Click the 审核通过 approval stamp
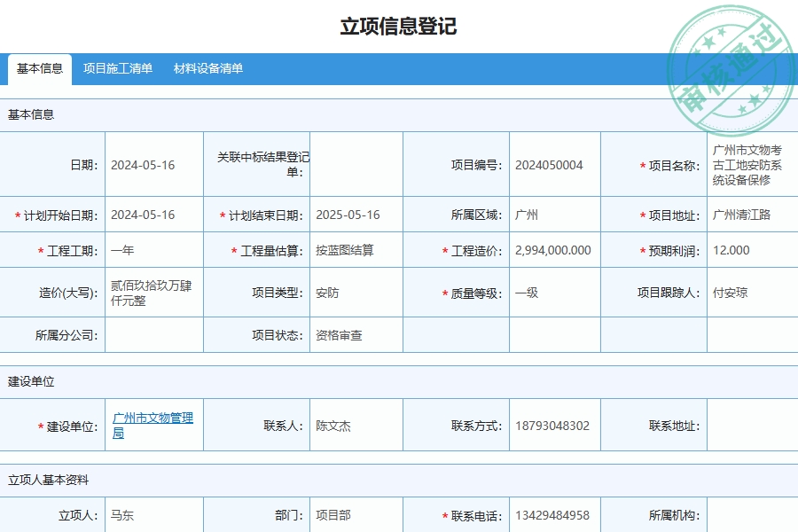798x532 pixels. click(x=727, y=51)
